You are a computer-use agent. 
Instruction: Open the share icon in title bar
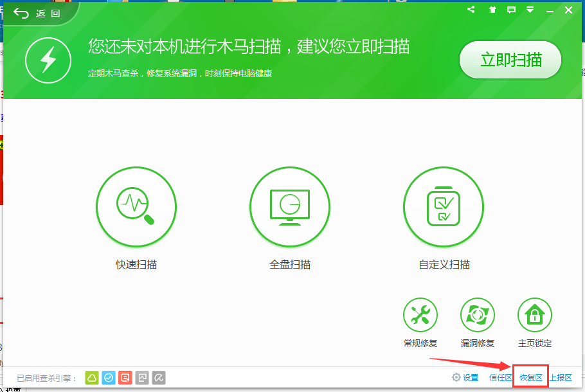(x=471, y=10)
